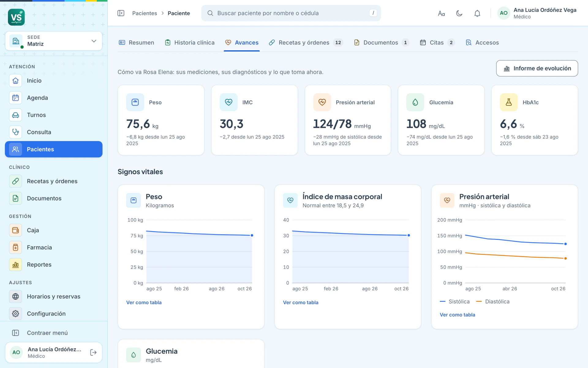The width and height of the screenshot is (588, 368).
Task: Switch to the Resumen tab
Action: tap(136, 43)
